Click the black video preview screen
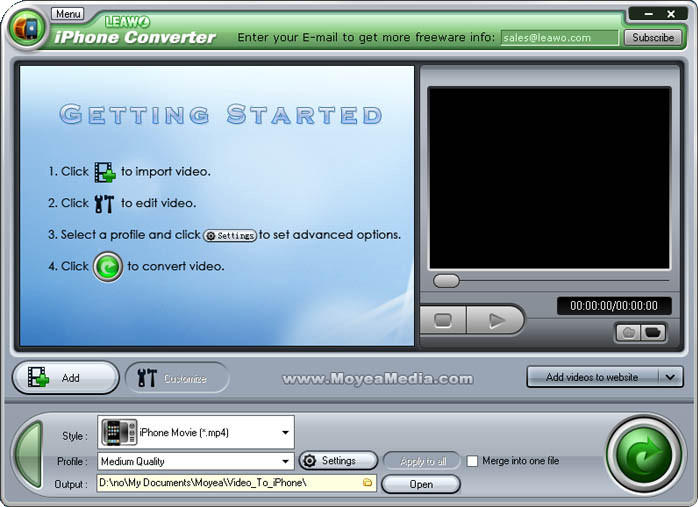Image resolution: width=698 pixels, height=507 pixels. (x=549, y=178)
